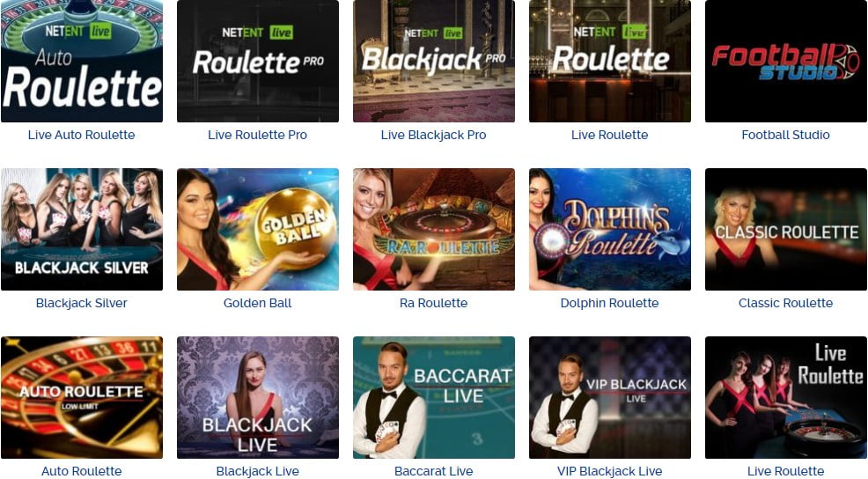
Task: Select the Classic Roulette game thumbnail
Action: coord(786,229)
